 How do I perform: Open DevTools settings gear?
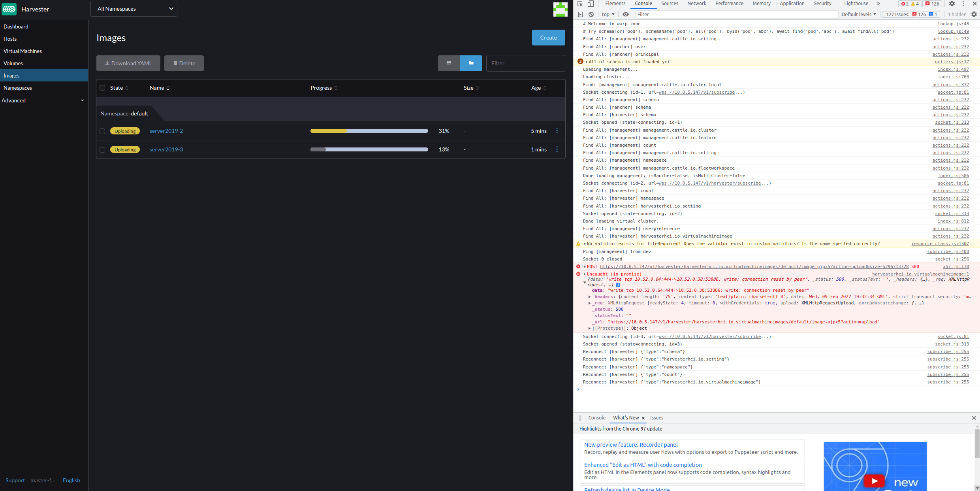point(952,4)
